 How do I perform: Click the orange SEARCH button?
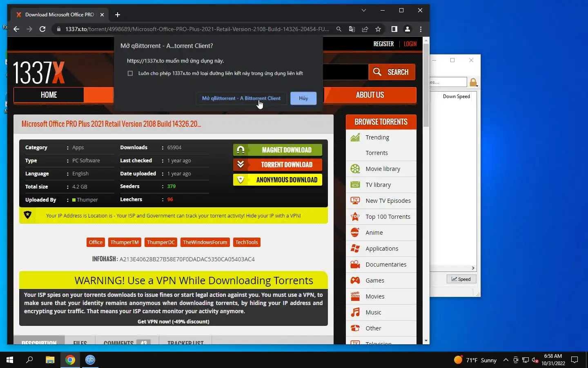[x=392, y=72]
